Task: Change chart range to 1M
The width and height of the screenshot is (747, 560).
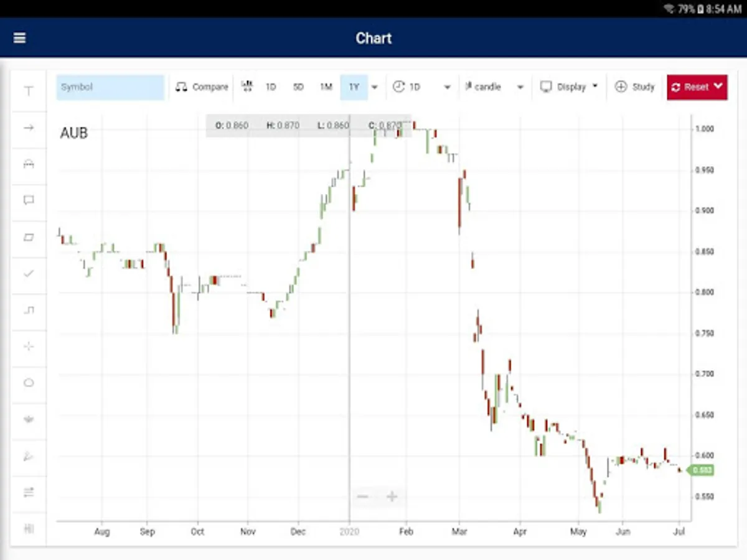Action: click(326, 87)
